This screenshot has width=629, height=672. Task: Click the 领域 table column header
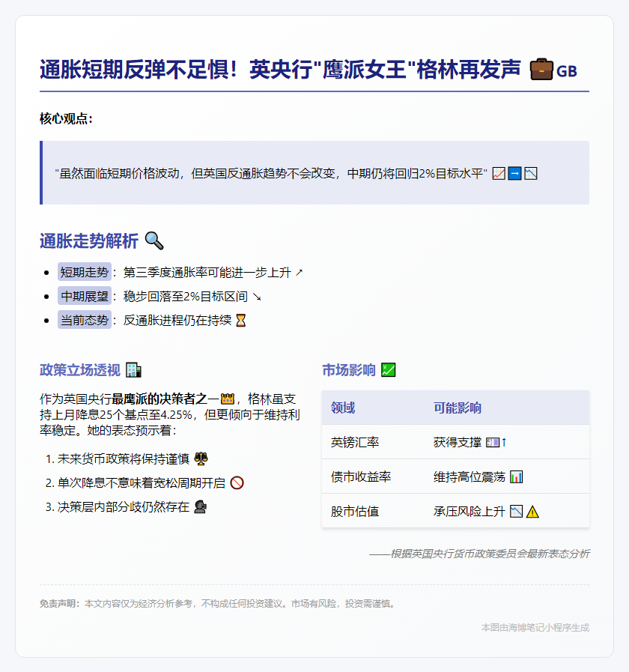point(343,408)
